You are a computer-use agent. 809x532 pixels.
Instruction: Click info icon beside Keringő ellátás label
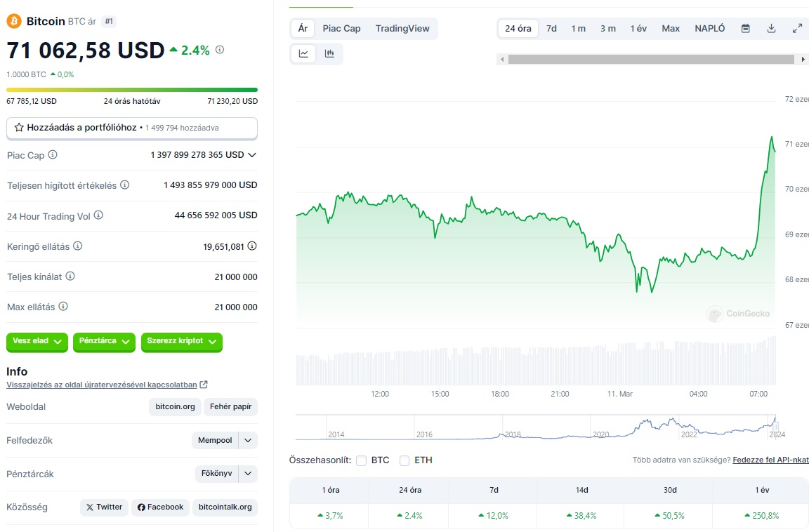point(78,246)
